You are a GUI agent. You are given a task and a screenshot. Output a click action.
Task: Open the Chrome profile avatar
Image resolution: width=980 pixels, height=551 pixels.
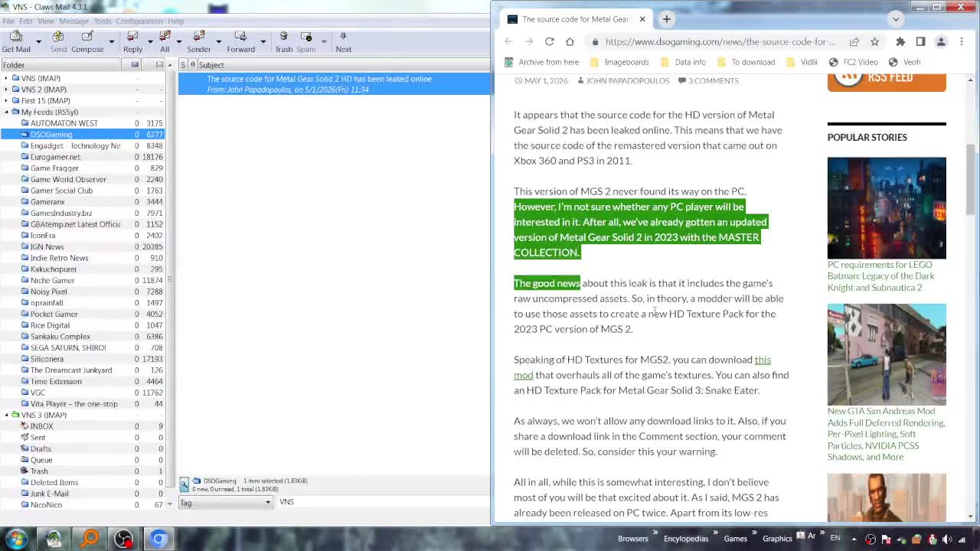(941, 41)
